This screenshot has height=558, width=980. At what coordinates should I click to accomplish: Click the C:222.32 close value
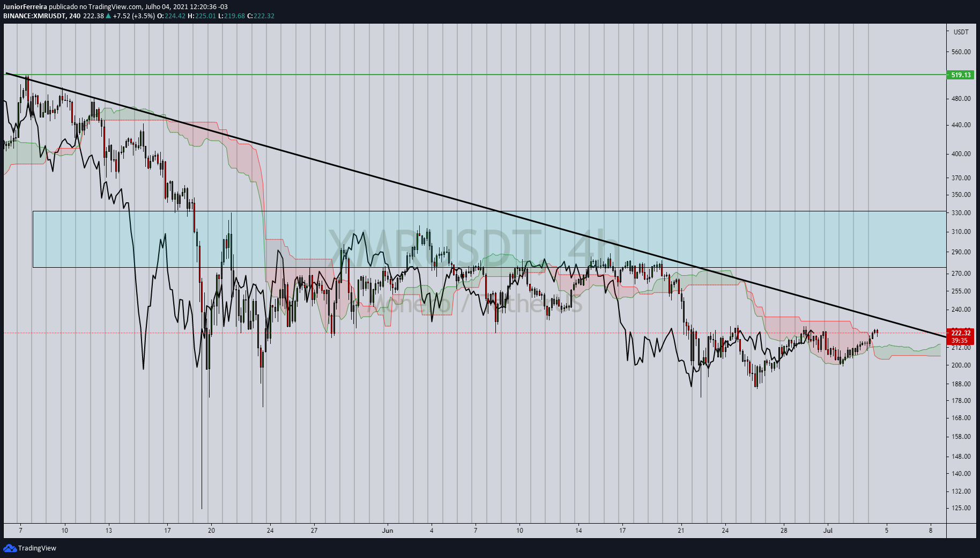click(261, 16)
